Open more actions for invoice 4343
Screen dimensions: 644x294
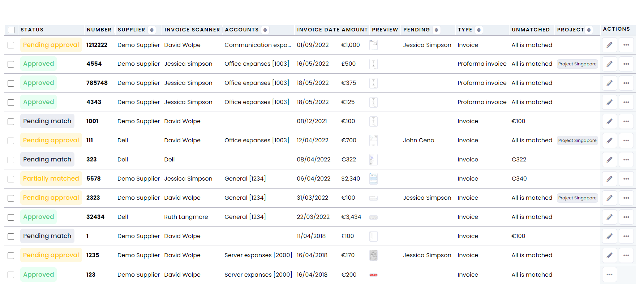[626, 102]
